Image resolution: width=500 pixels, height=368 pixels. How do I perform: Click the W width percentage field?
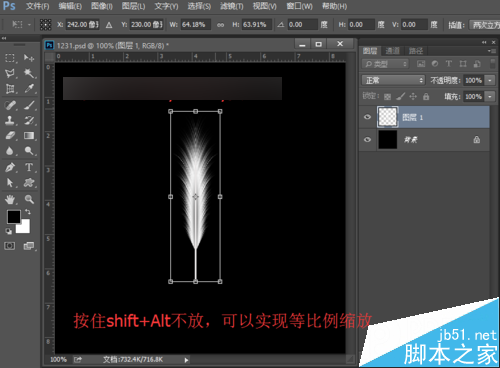pos(195,25)
